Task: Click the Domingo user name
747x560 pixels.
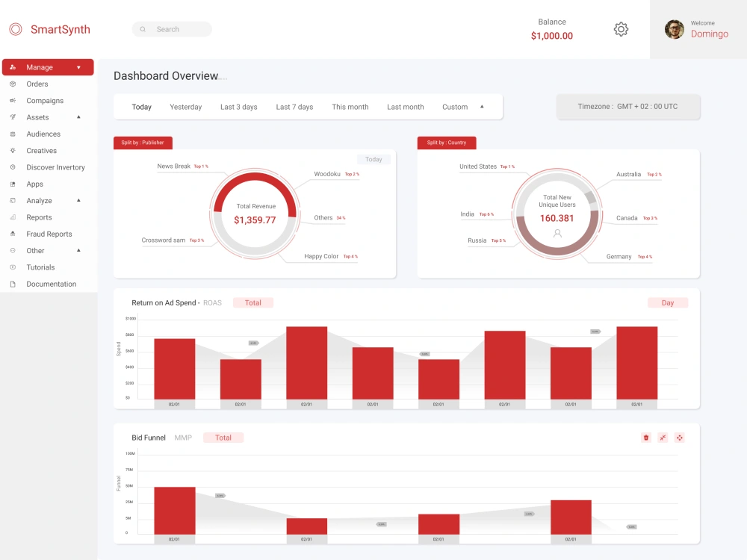Action: tap(710, 34)
